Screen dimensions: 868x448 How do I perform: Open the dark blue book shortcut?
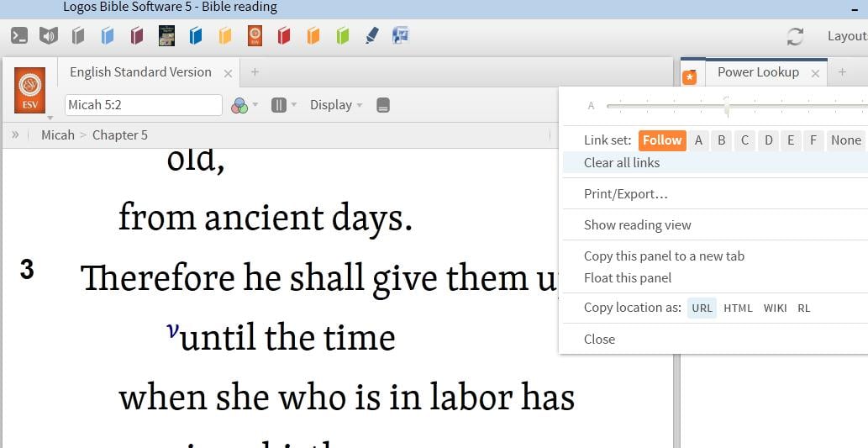coord(196,36)
